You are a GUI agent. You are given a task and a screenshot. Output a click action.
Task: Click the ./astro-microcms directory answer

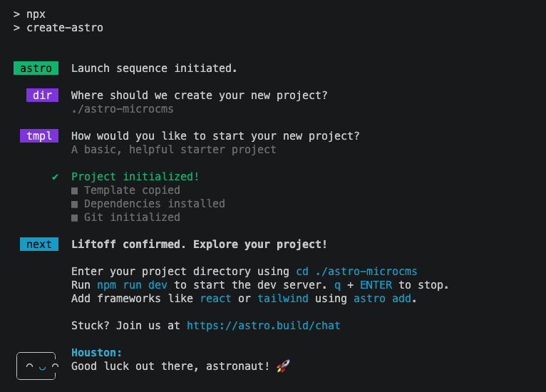123,109
